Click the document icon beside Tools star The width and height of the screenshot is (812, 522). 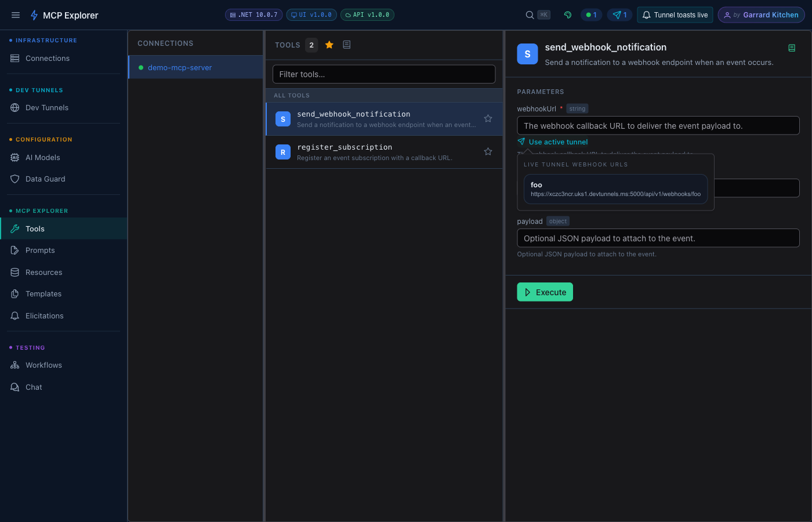click(347, 45)
